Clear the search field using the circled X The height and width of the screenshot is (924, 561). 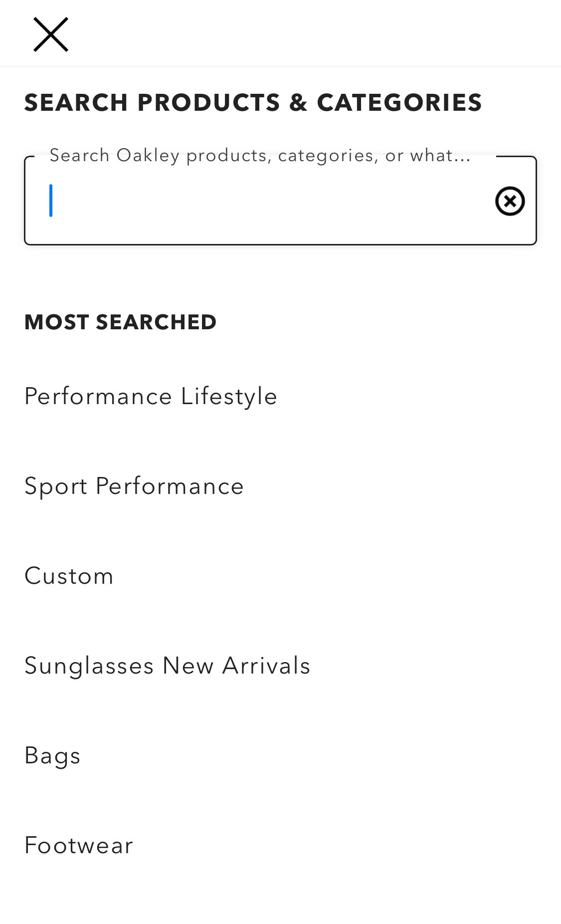[510, 201]
